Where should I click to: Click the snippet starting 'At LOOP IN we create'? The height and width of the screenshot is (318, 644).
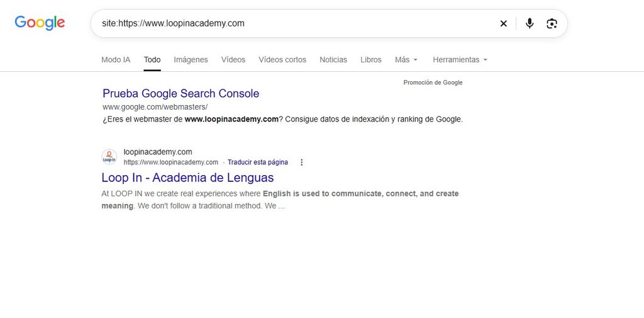(280, 200)
